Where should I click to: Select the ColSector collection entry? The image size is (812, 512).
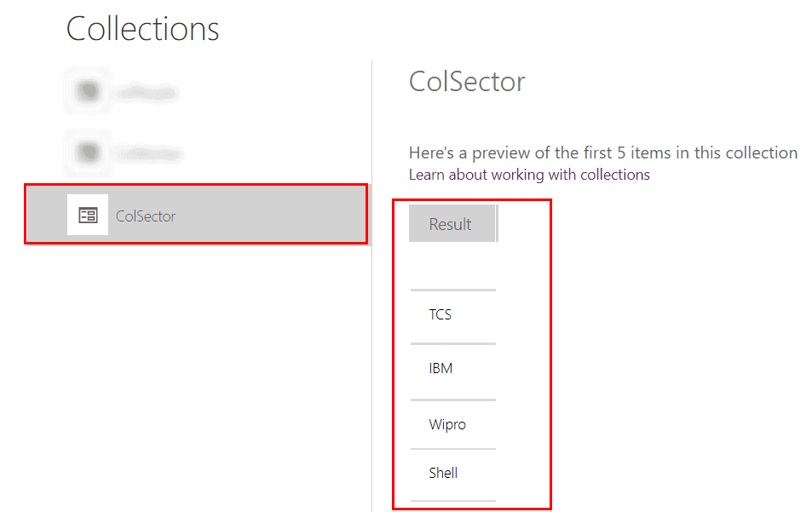pos(196,215)
